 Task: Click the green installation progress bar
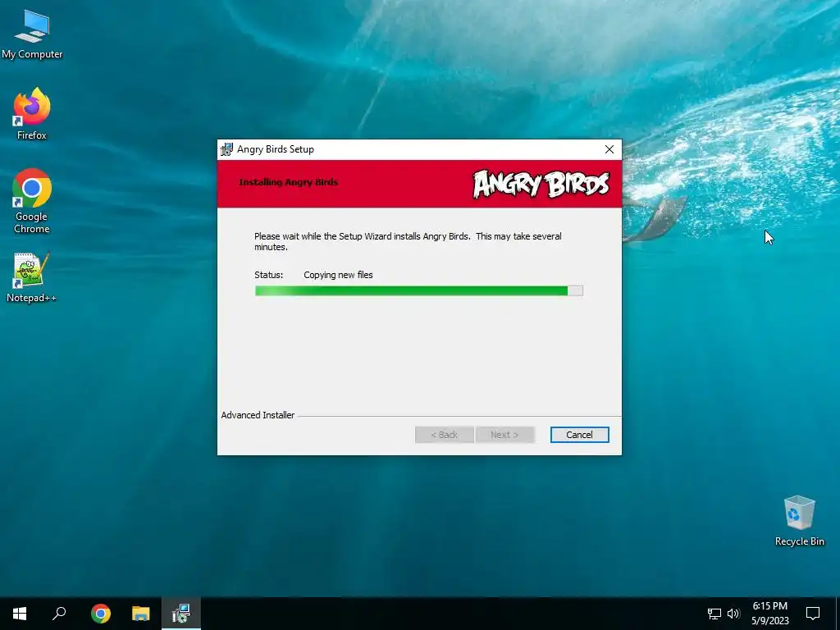pyautogui.click(x=419, y=291)
